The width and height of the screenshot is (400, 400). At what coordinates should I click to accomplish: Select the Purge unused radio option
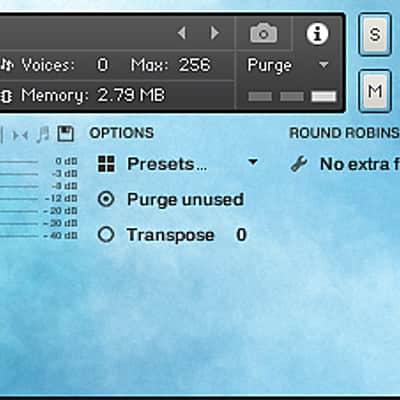point(106,199)
